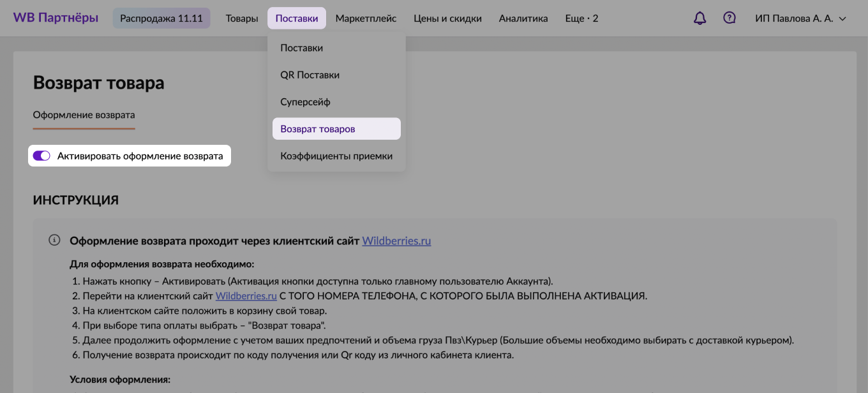Click the info icon beside the instruction text
The width and height of the screenshot is (868, 393).
tap(54, 240)
